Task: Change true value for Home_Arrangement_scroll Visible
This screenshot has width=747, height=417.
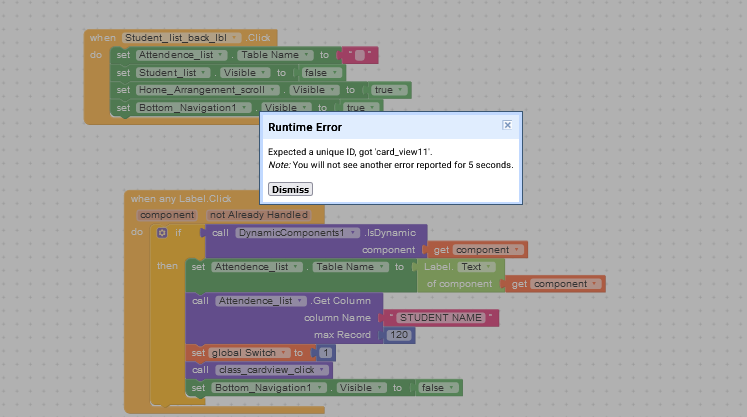Action: click(389, 90)
